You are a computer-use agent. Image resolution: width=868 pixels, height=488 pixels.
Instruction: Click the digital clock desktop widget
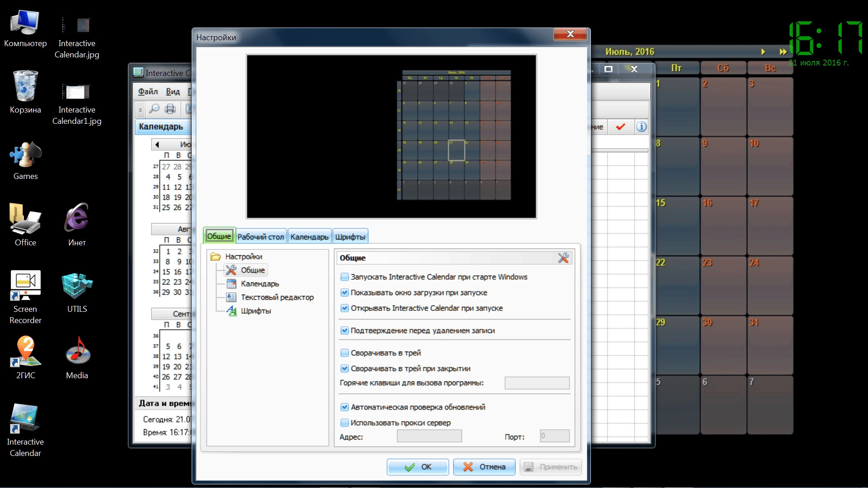pos(826,43)
